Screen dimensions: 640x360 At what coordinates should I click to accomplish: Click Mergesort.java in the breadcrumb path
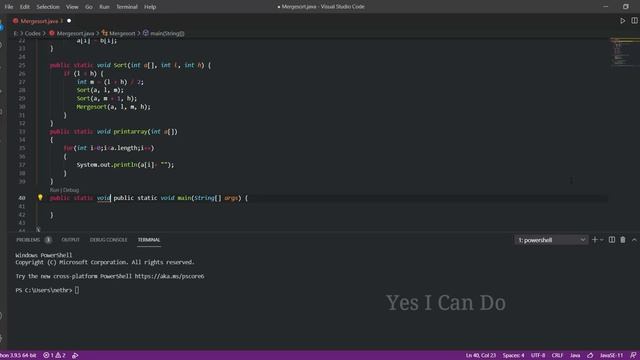75,33
